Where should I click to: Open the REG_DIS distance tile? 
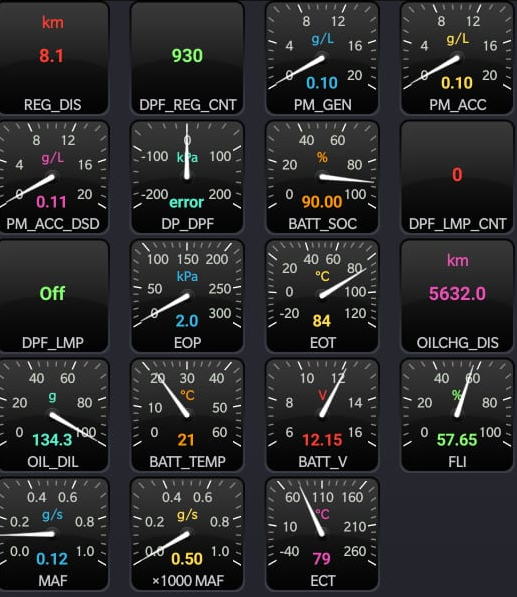click(53, 58)
